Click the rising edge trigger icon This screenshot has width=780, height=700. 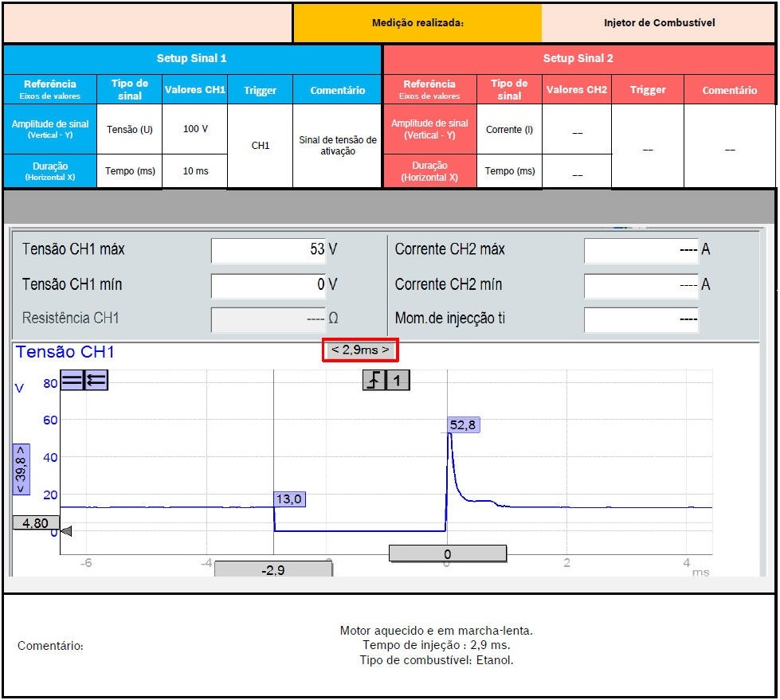[x=374, y=381]
